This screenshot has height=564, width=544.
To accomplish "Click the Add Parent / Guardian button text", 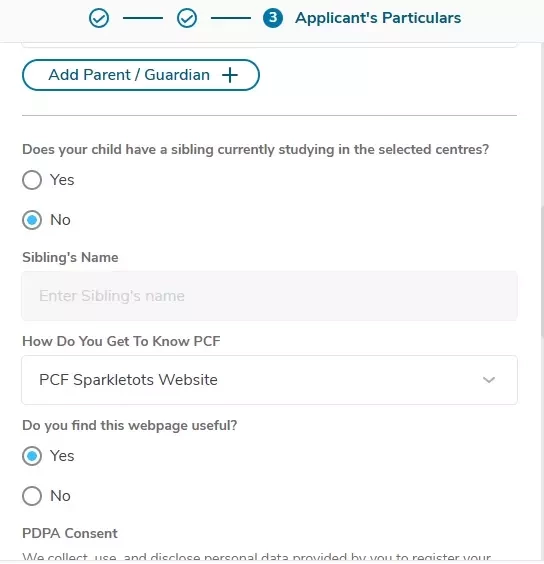I will (129, 75).
